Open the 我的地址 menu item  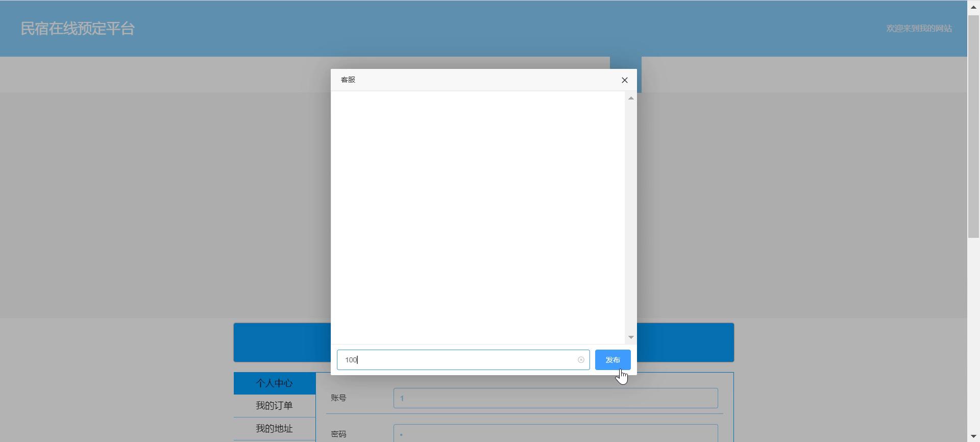point(274,429)
